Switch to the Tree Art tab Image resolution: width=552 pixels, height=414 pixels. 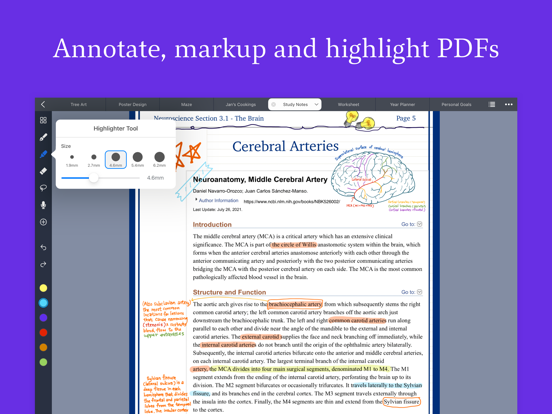coord(79,105)
